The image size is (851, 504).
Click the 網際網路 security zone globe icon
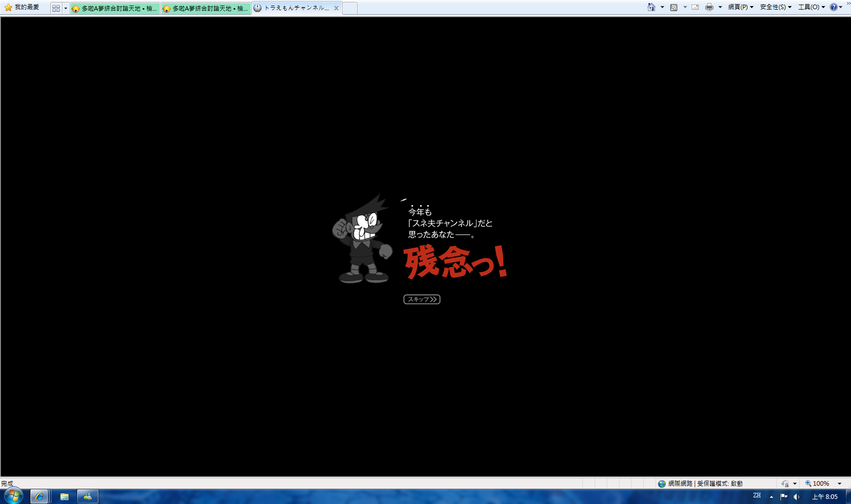click(662, 484)
